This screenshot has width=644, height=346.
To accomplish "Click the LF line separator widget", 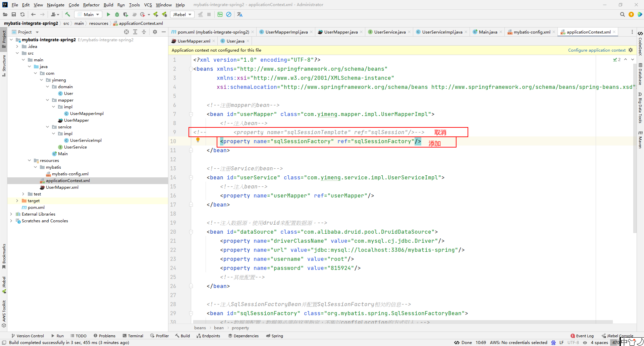I will [x=561, y=342].
